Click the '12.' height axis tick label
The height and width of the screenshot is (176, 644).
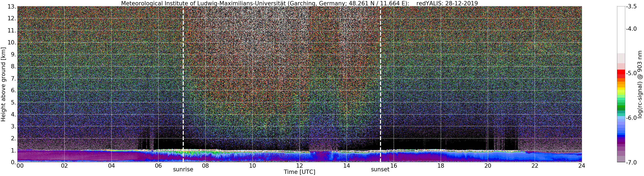pyautogui.click(x=12, y=18)
